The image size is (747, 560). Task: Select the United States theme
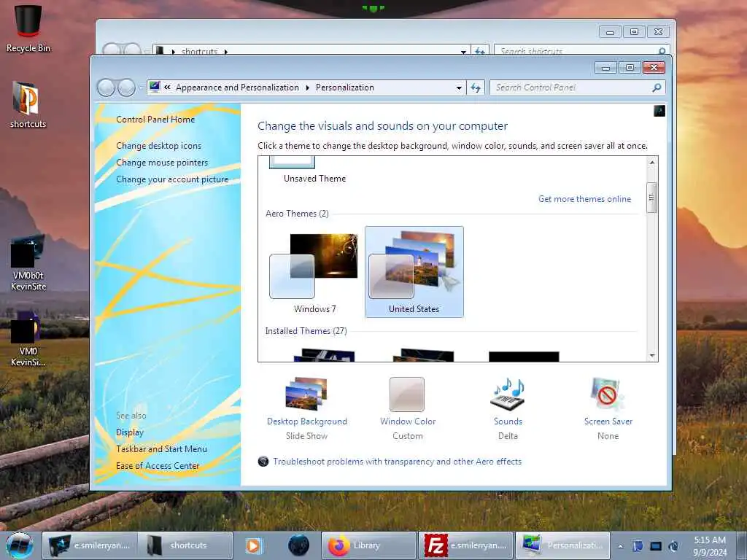[414, 272]
